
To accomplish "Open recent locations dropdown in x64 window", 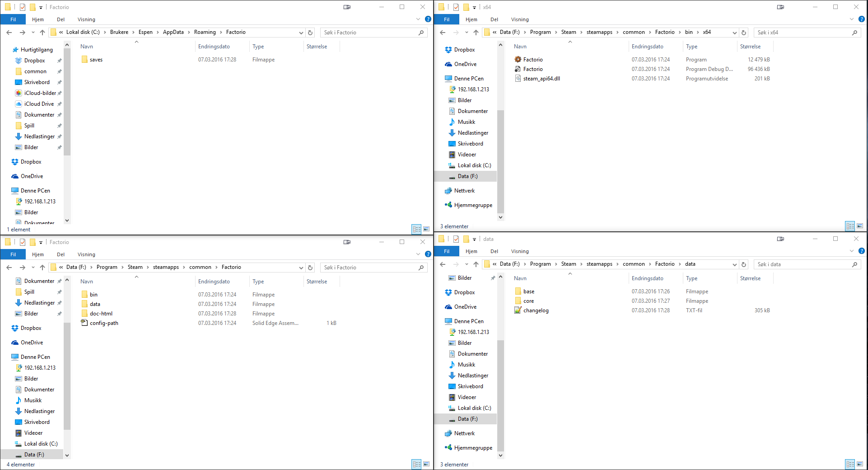I will click(467, 33).
